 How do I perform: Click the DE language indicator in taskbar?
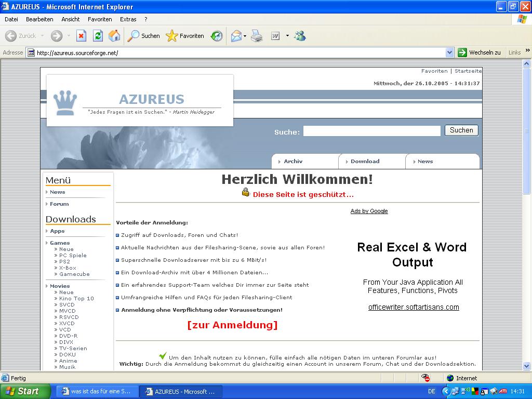(432, 391)
